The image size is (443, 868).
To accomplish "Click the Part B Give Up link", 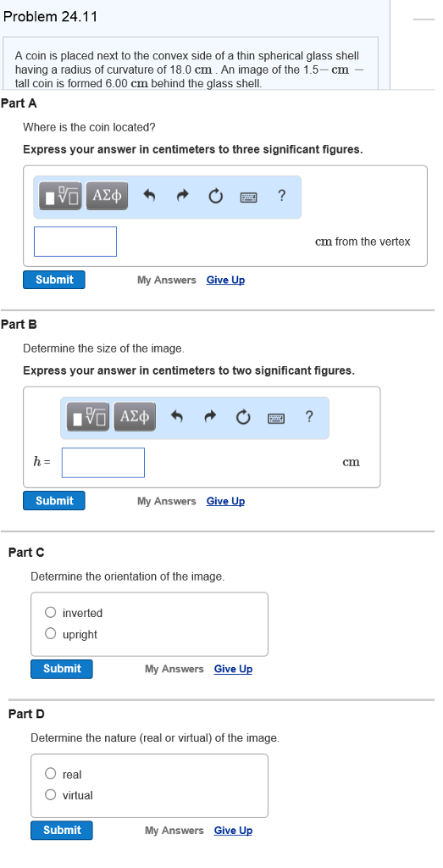I will point(225,501).
